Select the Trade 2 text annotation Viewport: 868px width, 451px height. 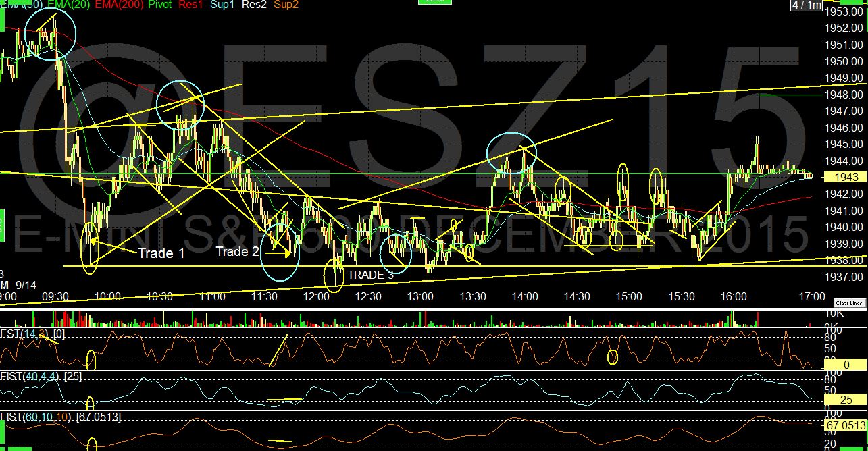[237, 252]
